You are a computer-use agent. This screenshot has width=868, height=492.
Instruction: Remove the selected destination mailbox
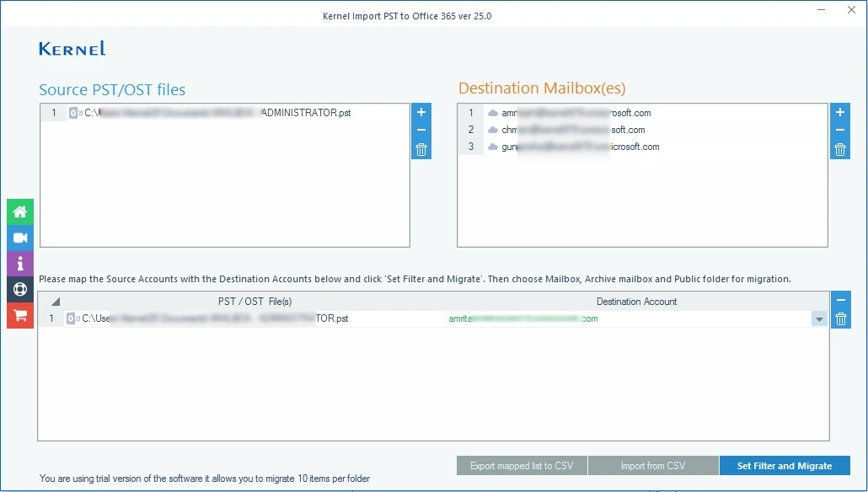pyautogui.click(x=839, y=131)
